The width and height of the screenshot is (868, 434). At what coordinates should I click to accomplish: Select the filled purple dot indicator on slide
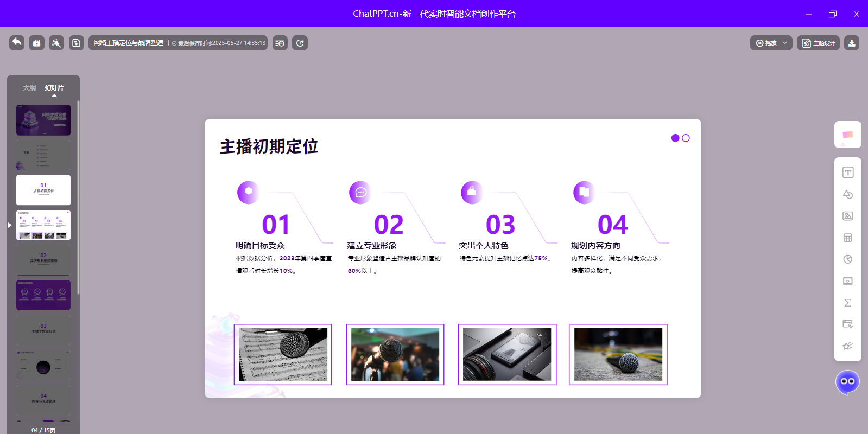(x=675, y=138)
